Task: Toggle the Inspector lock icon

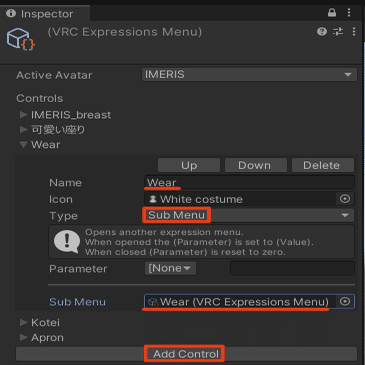Action: [x=332, y=13]
